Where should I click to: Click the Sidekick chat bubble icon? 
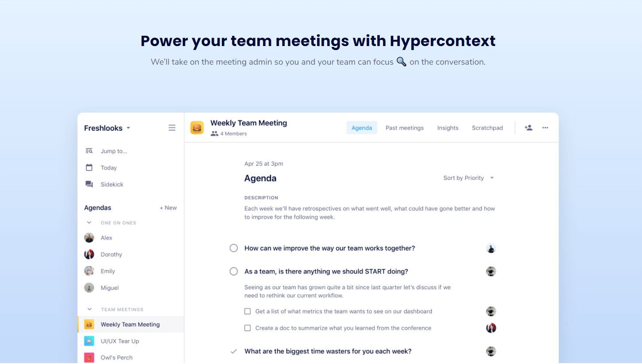[89, 184]
